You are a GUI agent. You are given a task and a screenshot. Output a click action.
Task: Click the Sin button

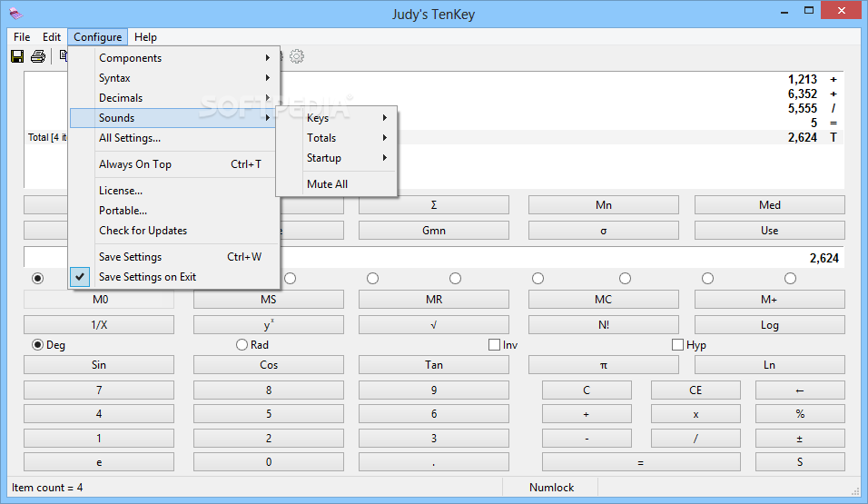(x=99, y=365)
